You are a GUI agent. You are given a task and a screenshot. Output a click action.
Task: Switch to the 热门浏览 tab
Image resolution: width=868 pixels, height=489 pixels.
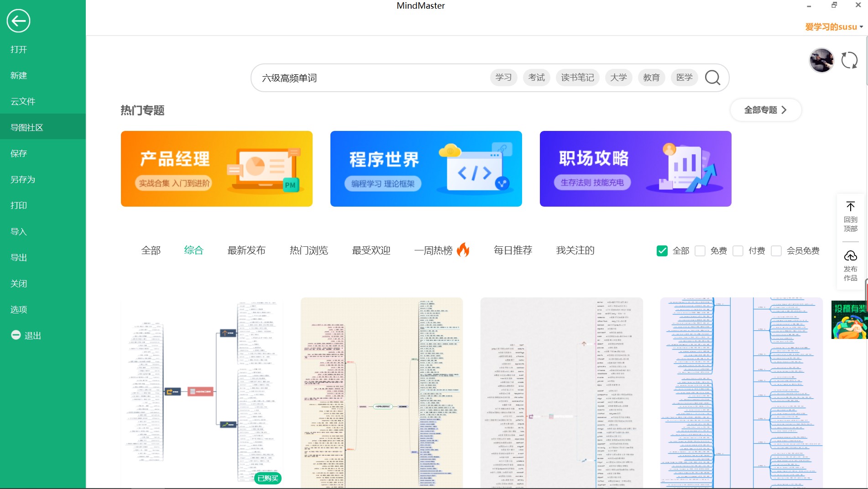pyautogui.click(x=309, y=250)
